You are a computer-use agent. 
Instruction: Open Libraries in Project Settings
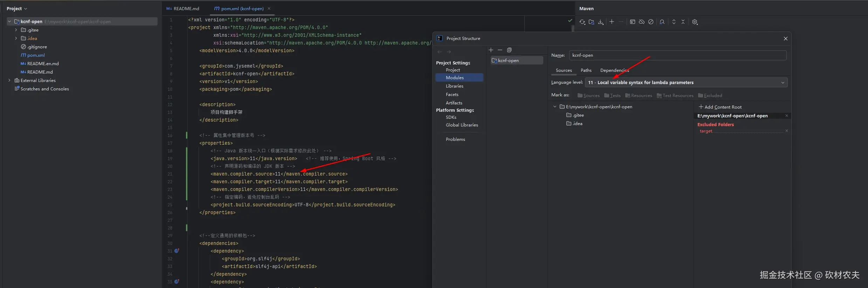tap(455, 86)
